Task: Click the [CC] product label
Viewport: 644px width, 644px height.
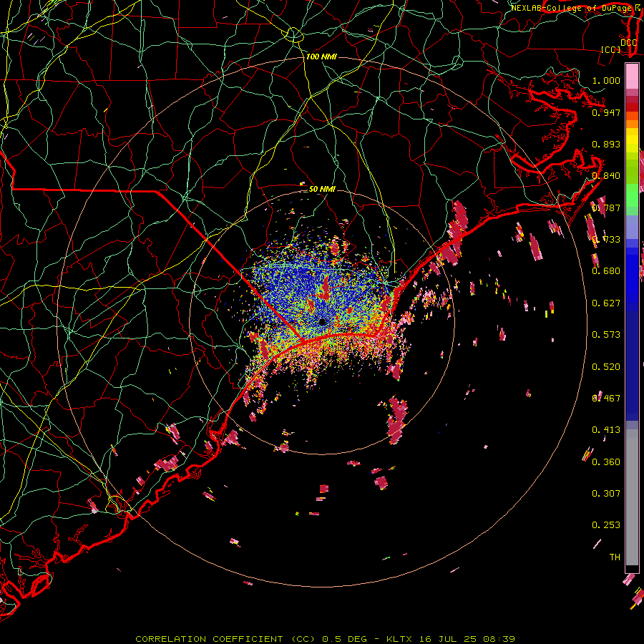Action: click(611, 49)
